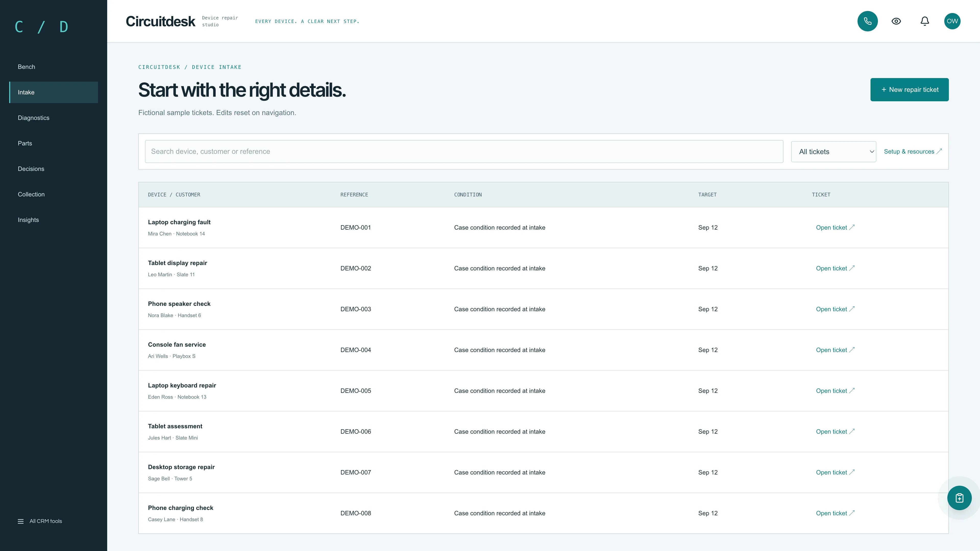Open ticket for DEMO-002
The width and height of the screenshot is (980, 551).
[835, 268]
